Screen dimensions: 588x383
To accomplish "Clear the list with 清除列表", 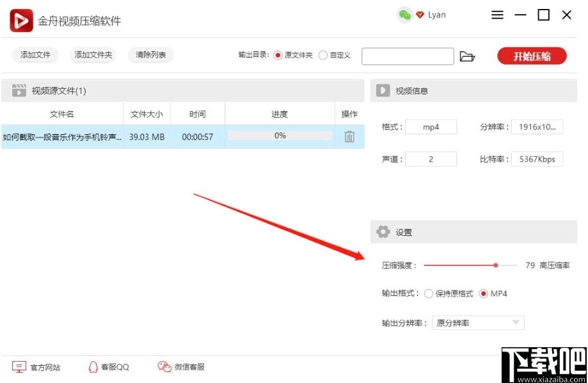I will point(151,55).
